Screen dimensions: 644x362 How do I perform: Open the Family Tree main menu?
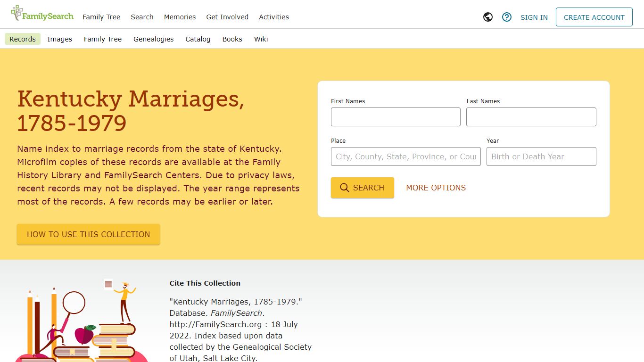pyautogui.click(x=101, y=17)
